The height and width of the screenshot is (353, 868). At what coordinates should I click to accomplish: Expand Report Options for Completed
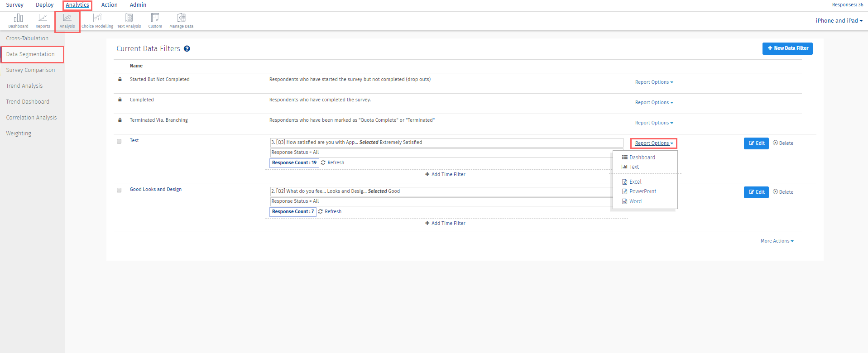pos(654,102)
